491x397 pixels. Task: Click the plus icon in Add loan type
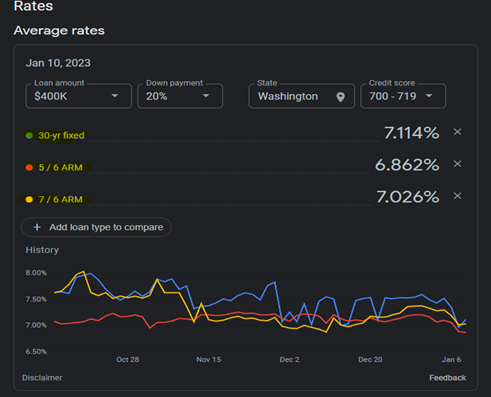point(37,227)
